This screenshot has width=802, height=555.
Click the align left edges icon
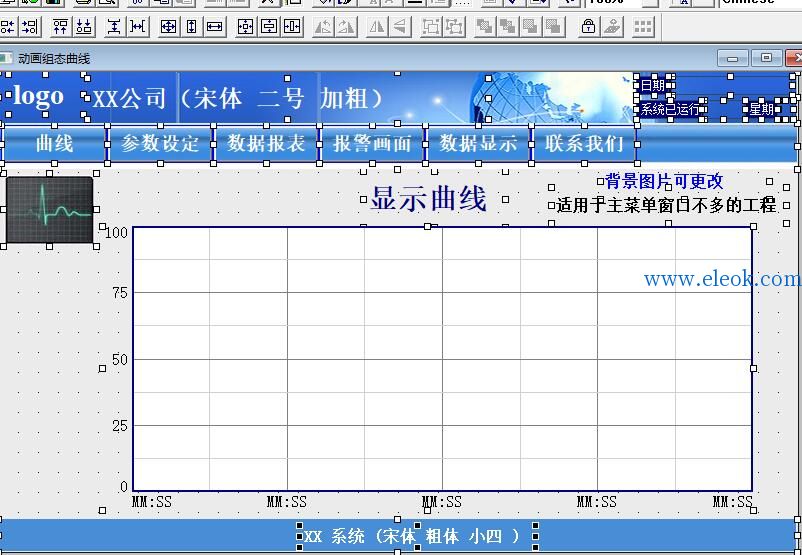coord(7,27)
